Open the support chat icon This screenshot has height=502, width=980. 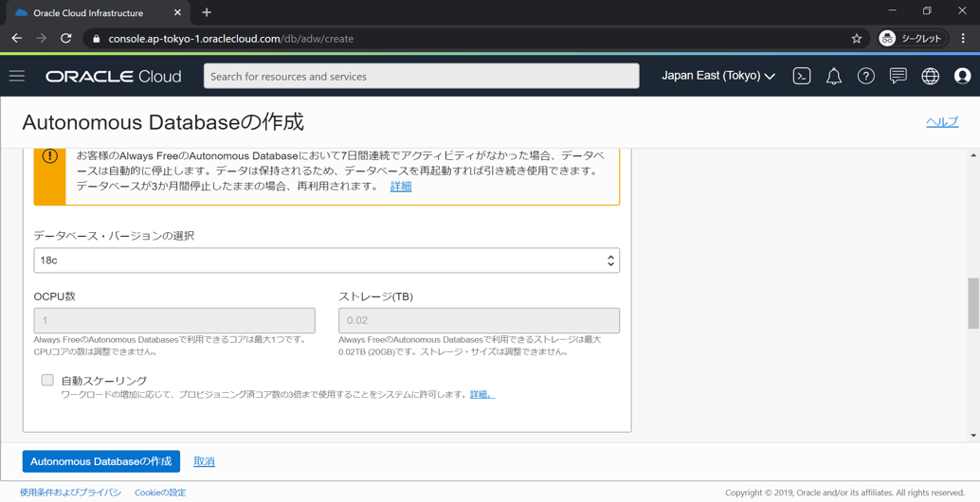[x=898, y=76]
